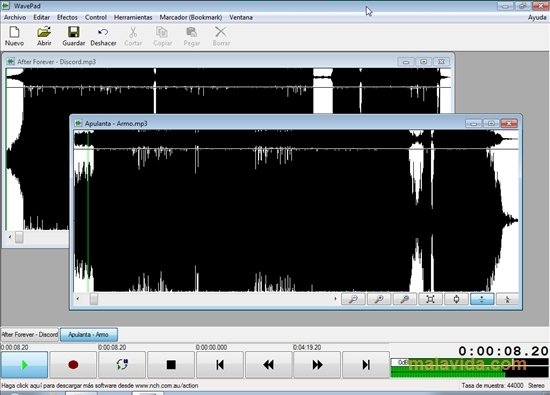Click the Apulanta window's file icon
Viewport: 550px width, 395px height.
(x=79, y=123)
